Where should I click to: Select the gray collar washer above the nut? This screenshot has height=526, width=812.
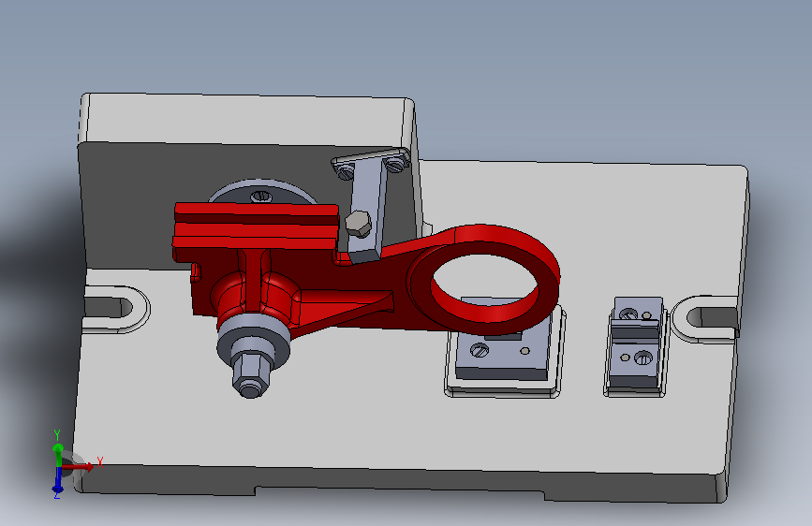253,341
